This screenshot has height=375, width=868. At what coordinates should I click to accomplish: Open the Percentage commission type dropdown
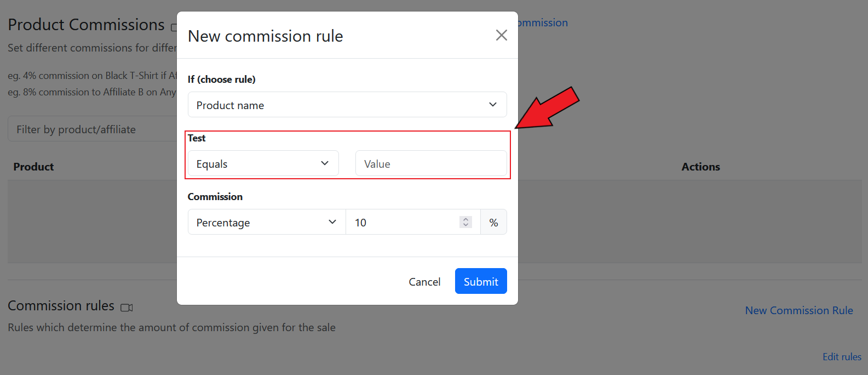(267, 222)
